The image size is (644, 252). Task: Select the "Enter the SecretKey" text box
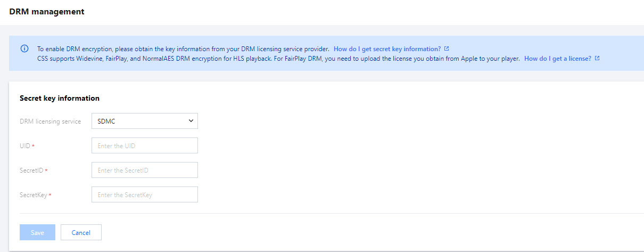coord(144,194)
